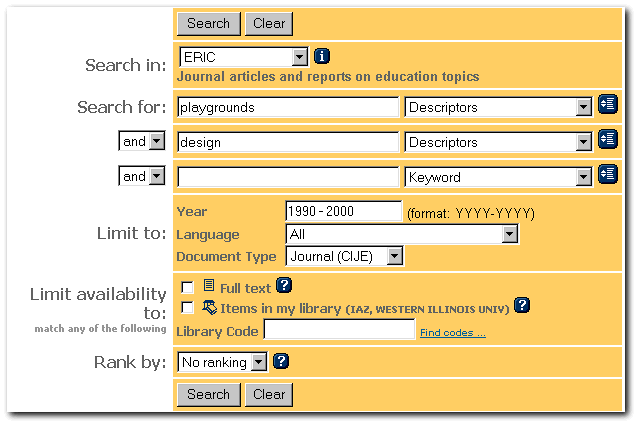Enable the Full text checkbox
Viewport: 638px width, 425px height.
[188, 287]
